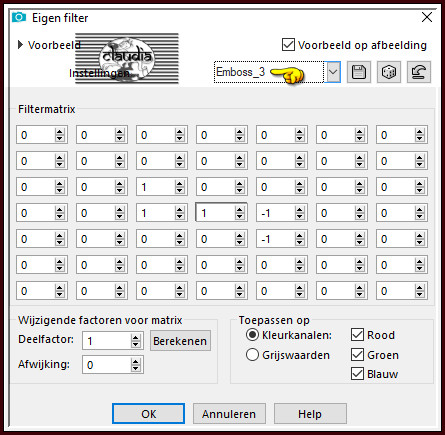Click the Annuleren button

229,414
